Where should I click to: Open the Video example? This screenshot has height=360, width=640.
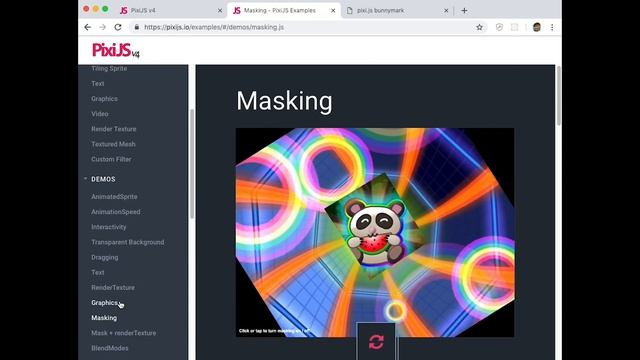click(100, 114)
